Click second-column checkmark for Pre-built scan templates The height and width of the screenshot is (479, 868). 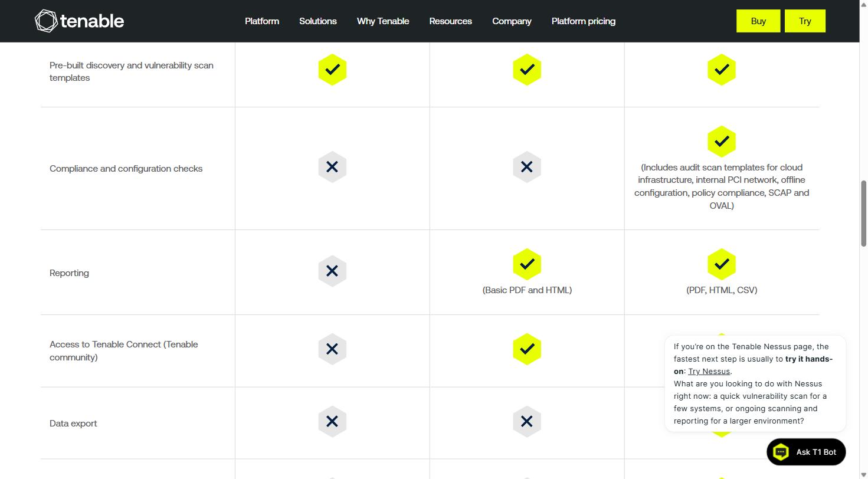click(527, 70)
